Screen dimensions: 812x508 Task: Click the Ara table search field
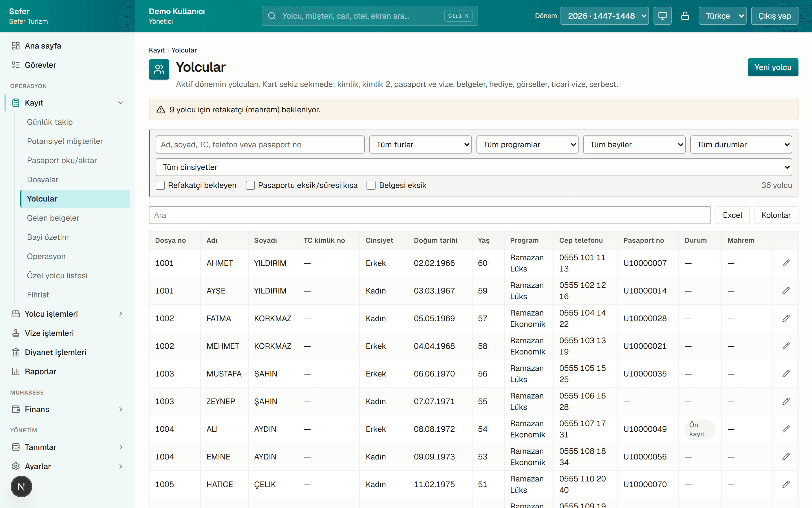click(430, 215)
